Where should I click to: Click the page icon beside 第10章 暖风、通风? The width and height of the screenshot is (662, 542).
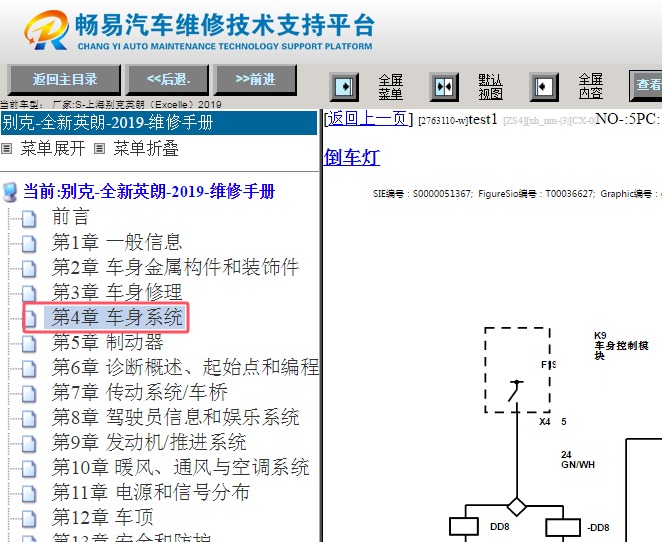pyautogui.click(x=29, y=469)
